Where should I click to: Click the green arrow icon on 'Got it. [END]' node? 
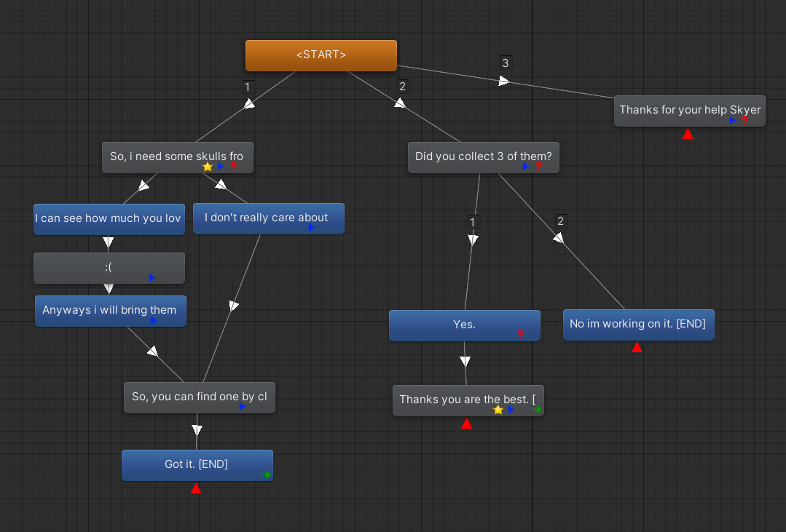(267, 475)
